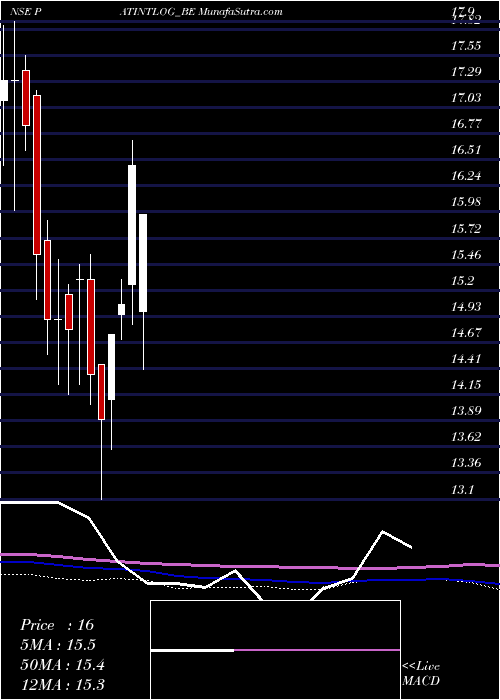Image resolution: width=500 pixels, height=700 pixels.
Task: Click the 15.2 price axis label
Action: point(462,280)
